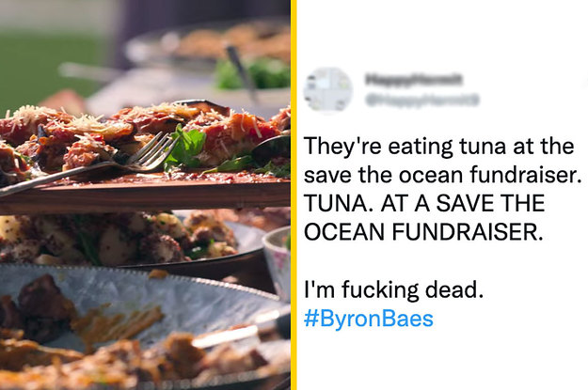Click empty white space below the hashtag

pyautogui.click(x=442, y=362)
